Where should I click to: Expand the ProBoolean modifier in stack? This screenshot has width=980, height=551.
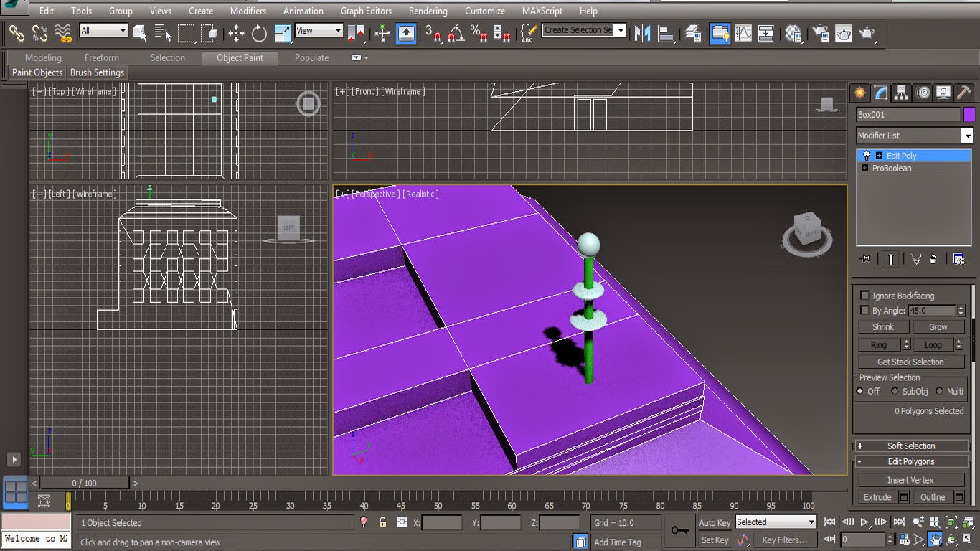tap(864, 169)
